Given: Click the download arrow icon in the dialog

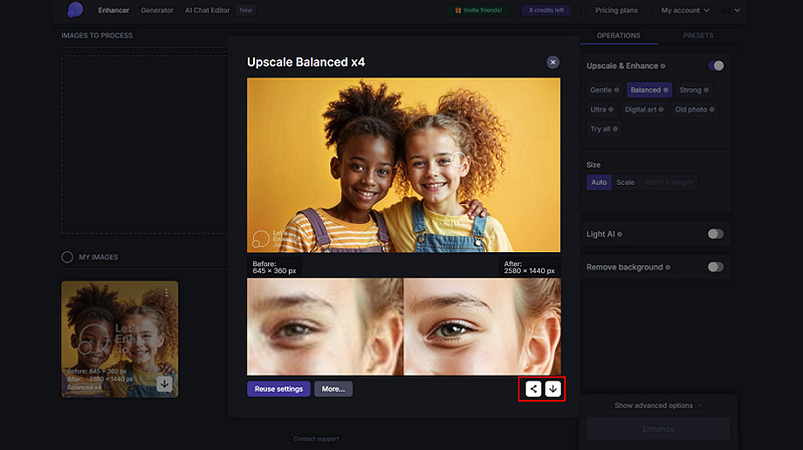Looking at the screenshot, I should [553, 389].
